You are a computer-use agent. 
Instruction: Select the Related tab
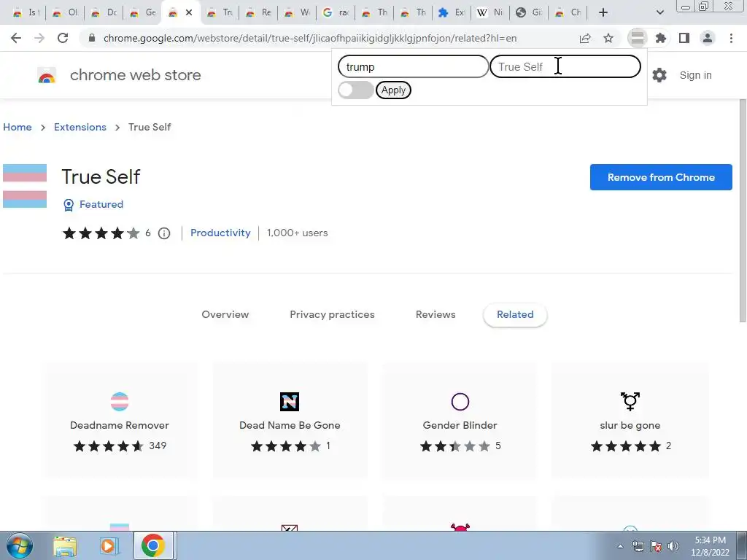[515, 315]
